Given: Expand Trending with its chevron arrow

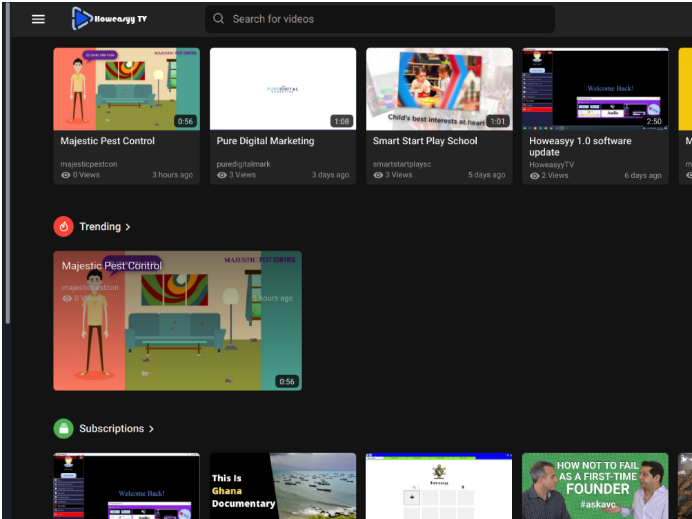Looking at the screenshot, I should pyautogui.click(x=128, y=227).
